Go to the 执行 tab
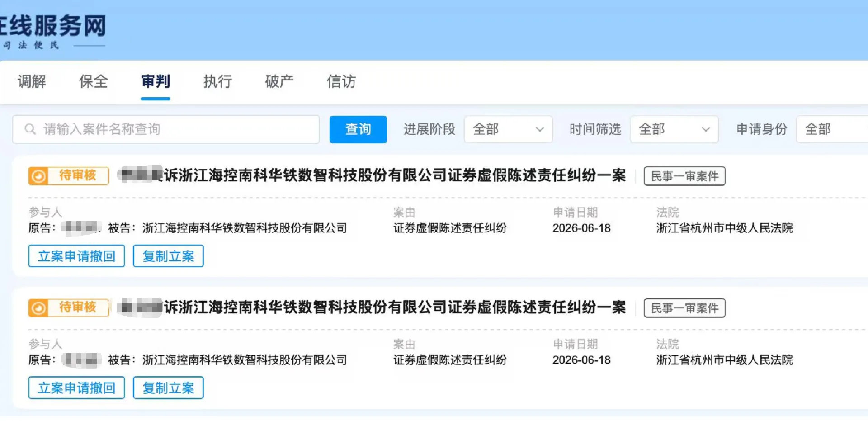Image resolution: width=868 pixels, height=421 pixels. pos(217,81)
